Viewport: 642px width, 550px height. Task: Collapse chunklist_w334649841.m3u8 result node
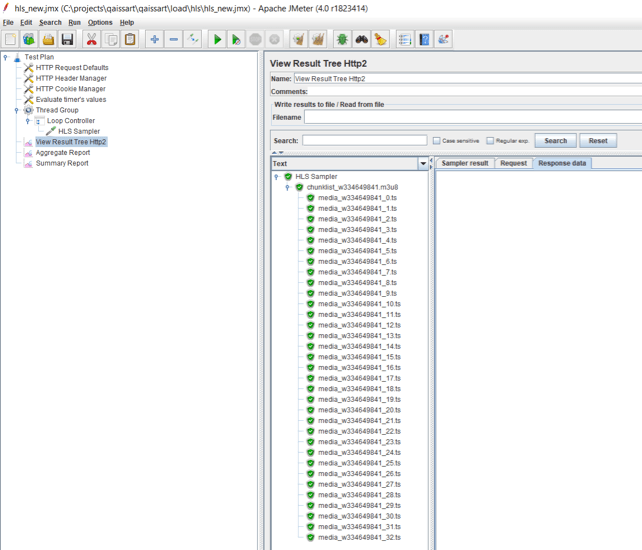(x=287, y=188)
